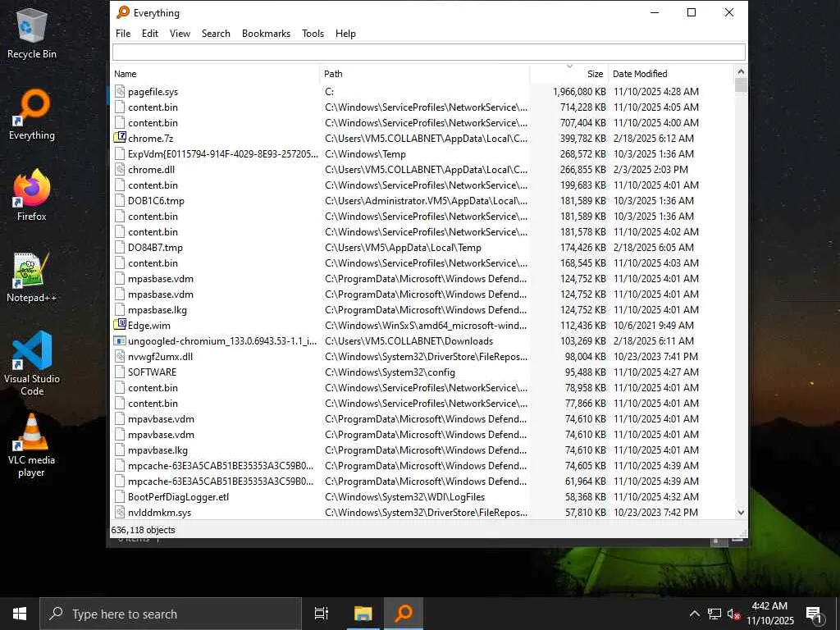
Task: Click path C:\Windows\System32\config
Action: point(390,372)
